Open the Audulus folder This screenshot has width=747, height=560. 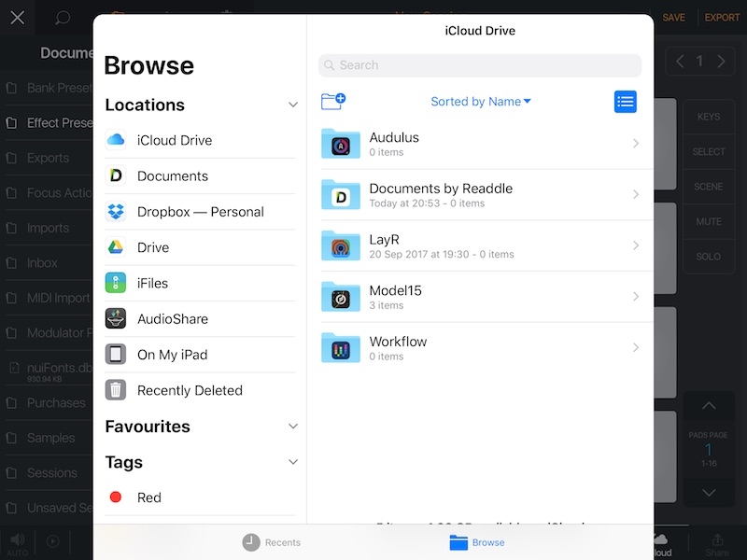click(486, 144)
